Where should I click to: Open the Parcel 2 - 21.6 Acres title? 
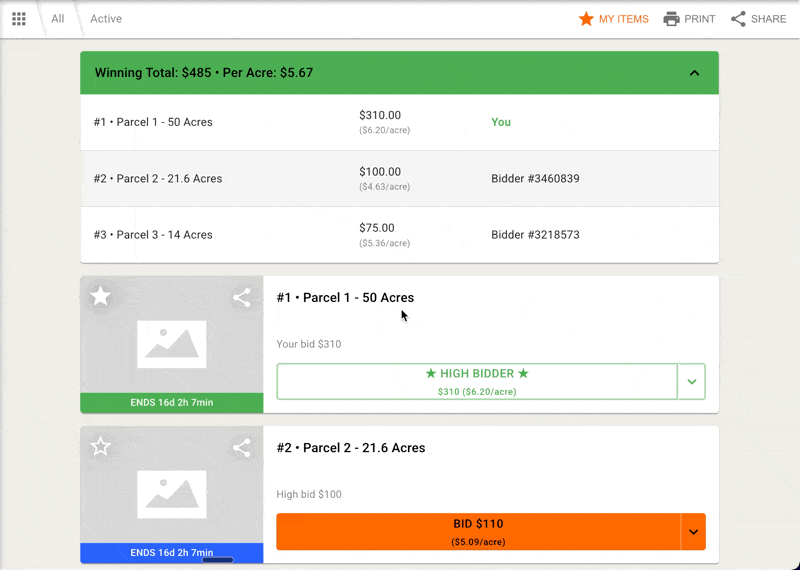(x=351, y=448)
